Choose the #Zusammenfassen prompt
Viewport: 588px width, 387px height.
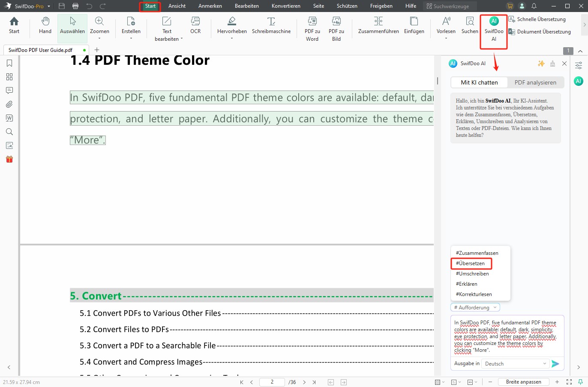(477, 253)
